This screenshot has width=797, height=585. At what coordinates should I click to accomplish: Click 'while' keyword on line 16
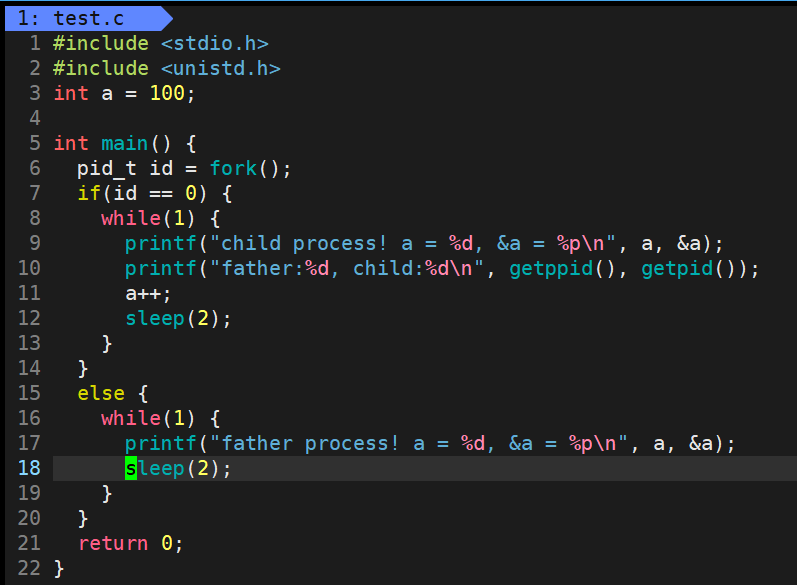[x=131, y=418]
